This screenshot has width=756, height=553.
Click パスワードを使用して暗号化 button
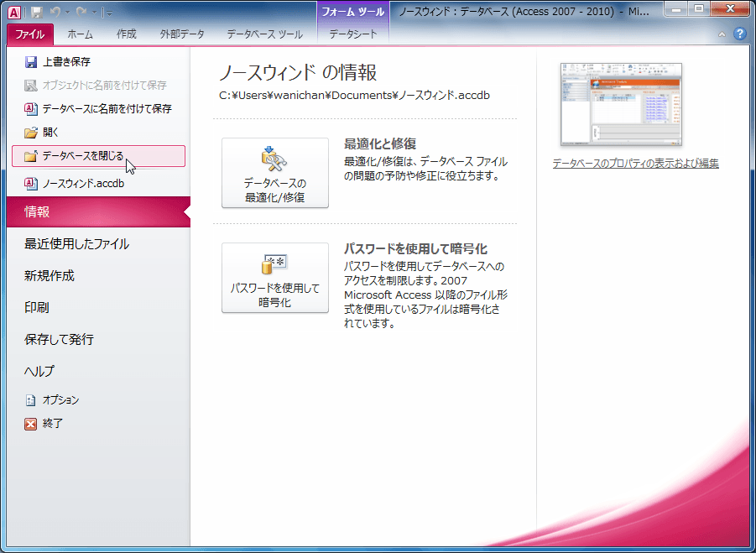click(x=275, y=278)
